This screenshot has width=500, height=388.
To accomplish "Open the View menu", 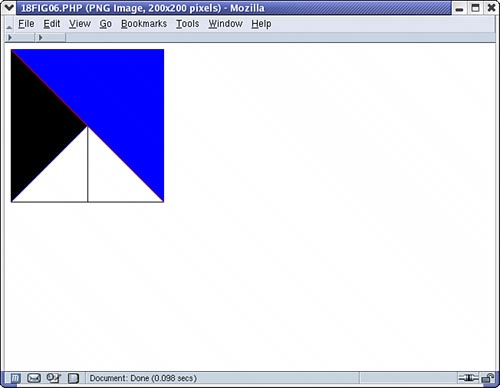I will click(80, 24).
